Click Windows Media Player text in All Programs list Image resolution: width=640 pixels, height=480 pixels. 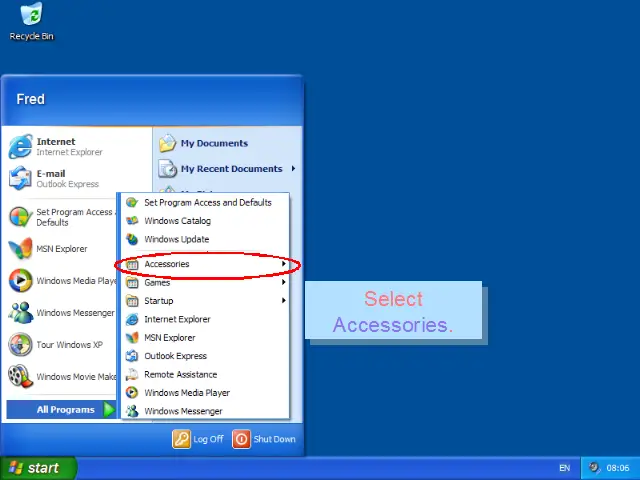point(187,393)
